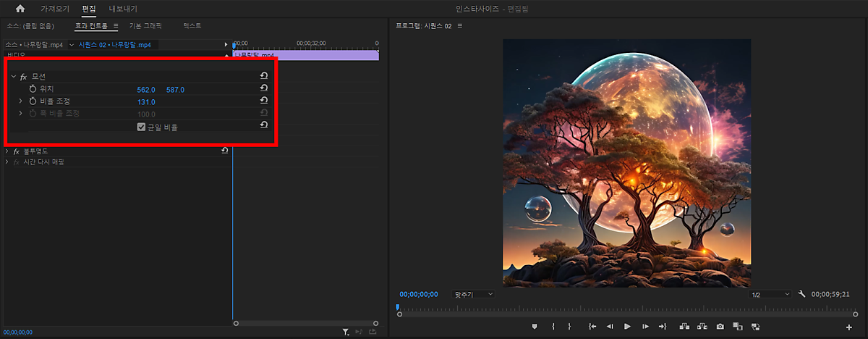Open the 맞추기 zoom level dropdown
Viewport: 868px width, 339px height.
pos(473,294)
